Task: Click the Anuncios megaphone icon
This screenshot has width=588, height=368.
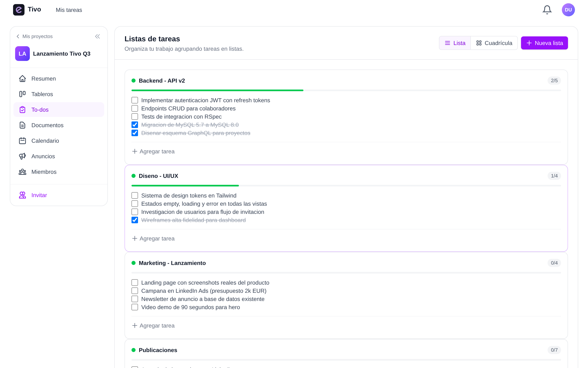Action: (22, 156)
